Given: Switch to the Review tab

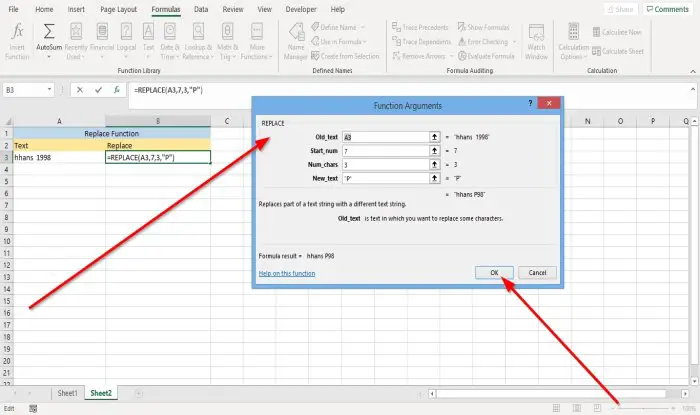Looking at the screenshot, I should tap(233, 9).
